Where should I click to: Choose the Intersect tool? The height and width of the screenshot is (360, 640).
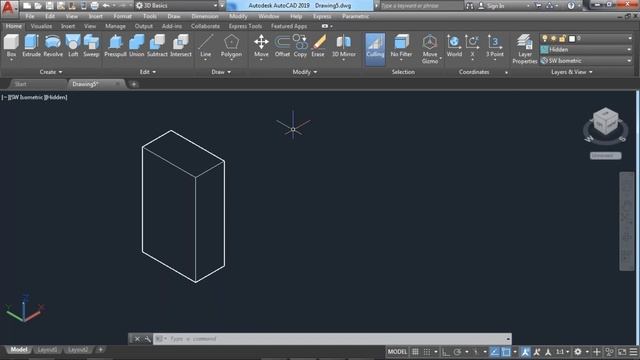pyautogui.click(x=180, y=46)
